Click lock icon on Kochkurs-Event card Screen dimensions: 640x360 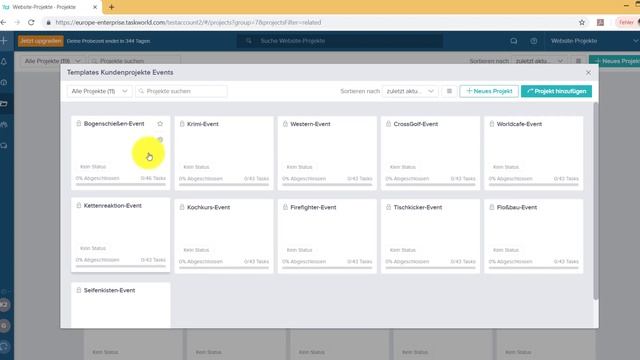[182, 207]
